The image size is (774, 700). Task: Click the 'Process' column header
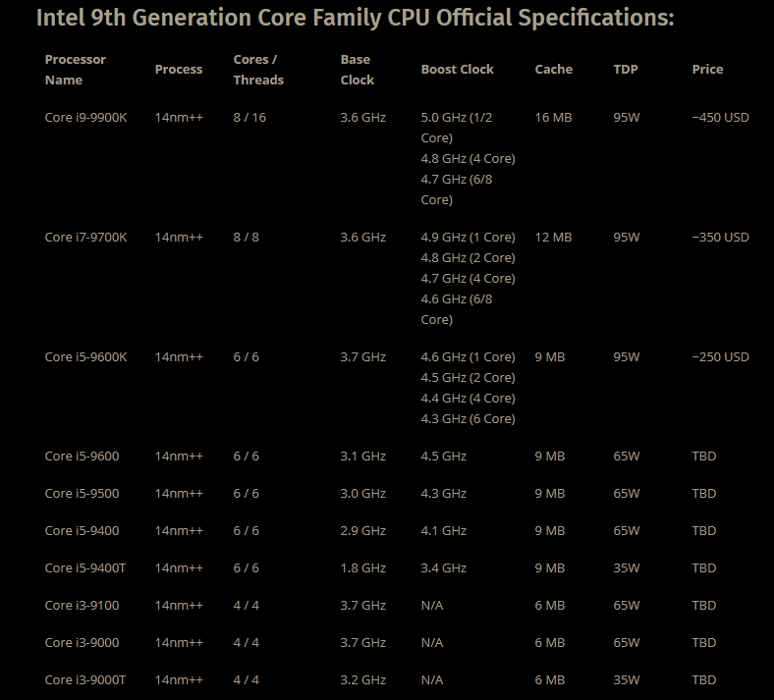179,70
